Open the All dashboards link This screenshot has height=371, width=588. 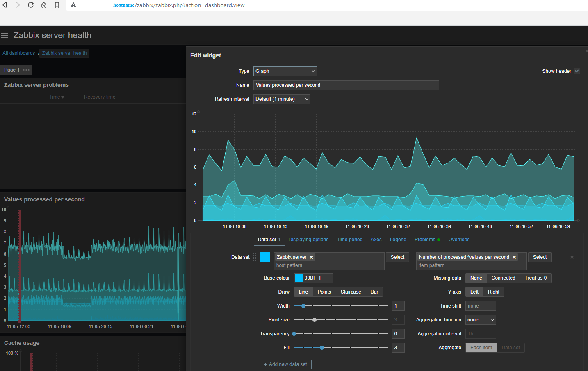coord(18,53)
